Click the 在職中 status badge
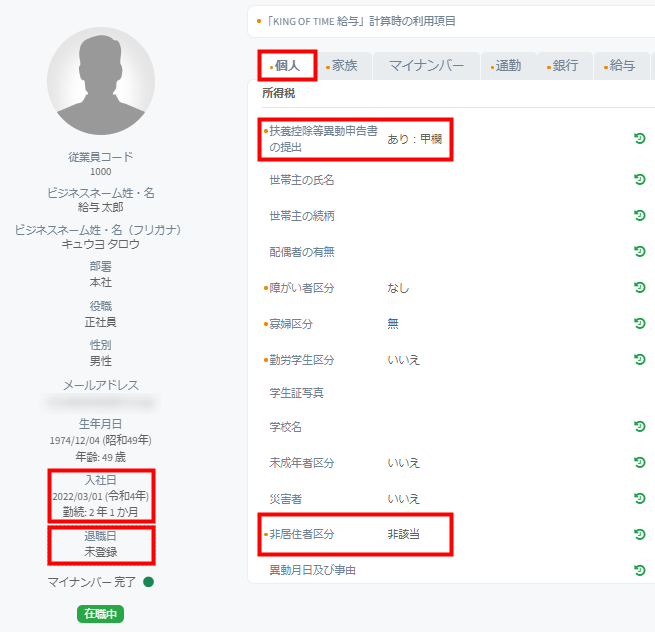The image size is (655, 632). [x=100, y=614]
